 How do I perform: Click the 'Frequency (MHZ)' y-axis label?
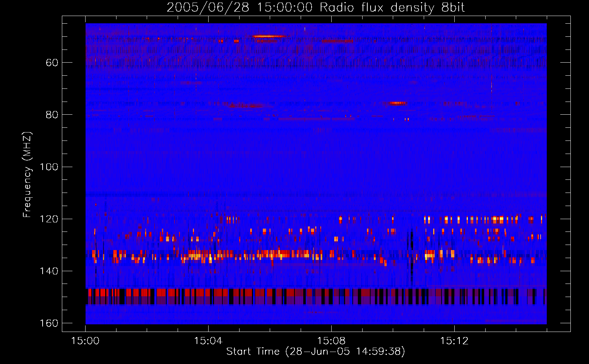[27, 174]
